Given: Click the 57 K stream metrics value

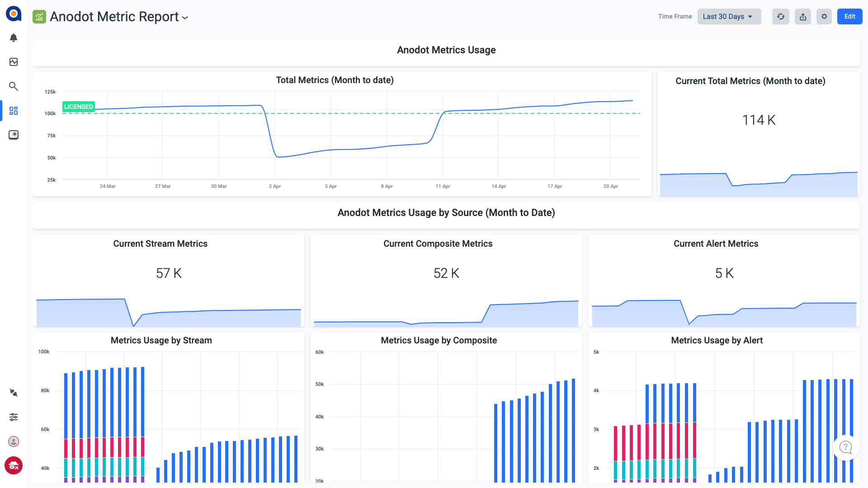Looking at the screenshot, I should coord(169,273).
